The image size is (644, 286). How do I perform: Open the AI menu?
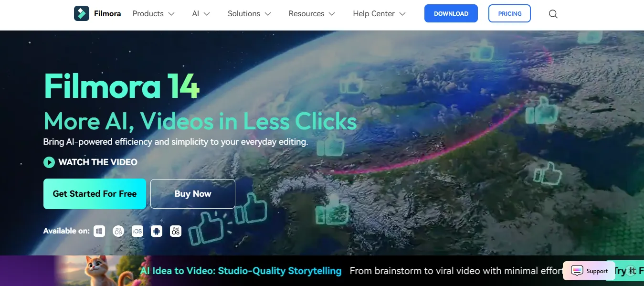(201, 14)
